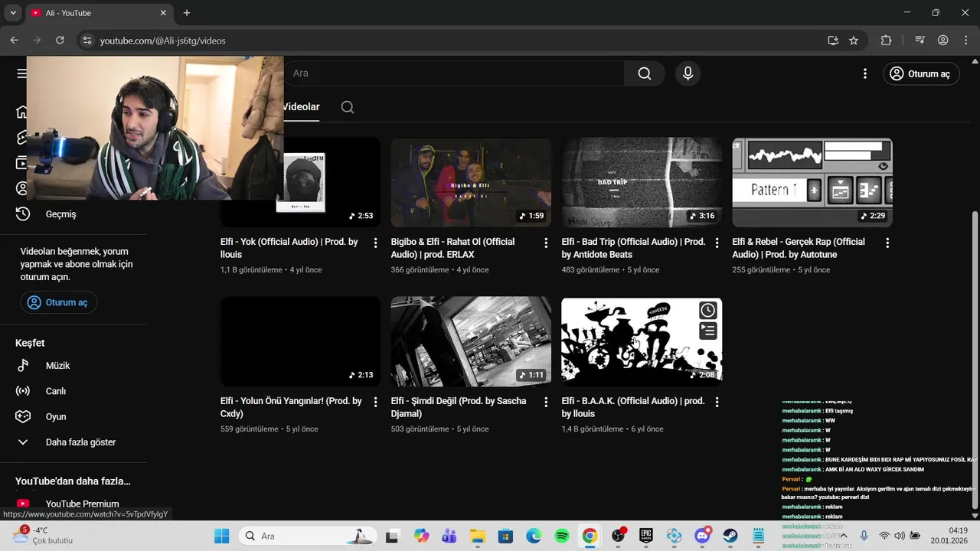Add B.A.A.K. video to Watch Later (clock icon)
980x551 pixels.
coord(708,310)
